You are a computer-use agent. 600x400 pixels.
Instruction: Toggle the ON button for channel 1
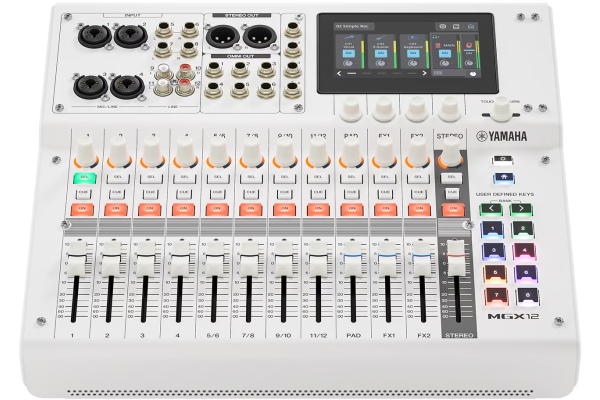click(x=84, y=209)
